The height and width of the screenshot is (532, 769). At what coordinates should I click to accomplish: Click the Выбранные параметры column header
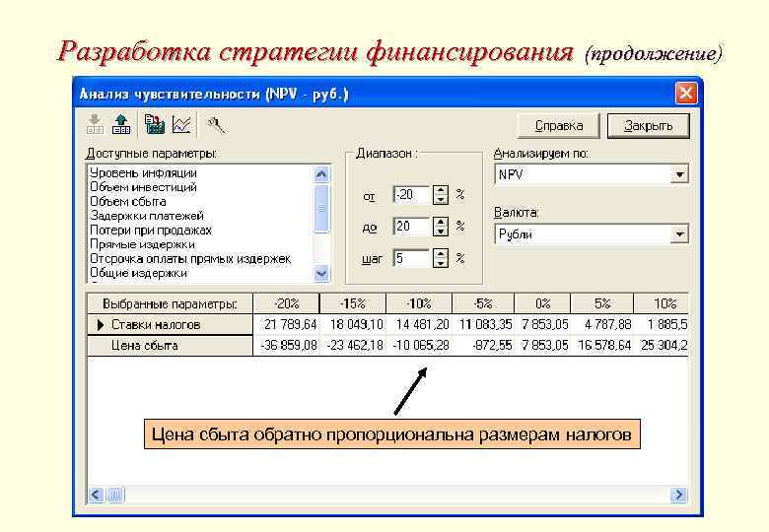pos(170,303)
